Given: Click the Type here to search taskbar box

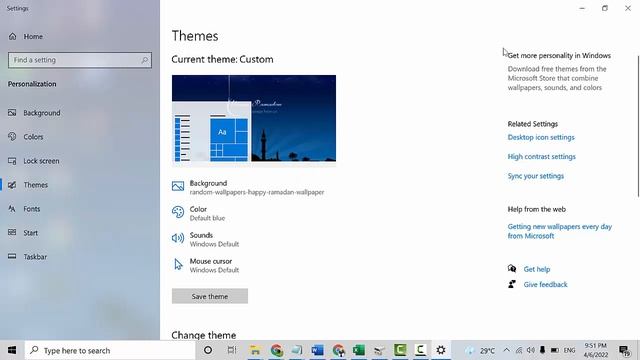Looking at the screenshot, I should [x=110, y=350].
